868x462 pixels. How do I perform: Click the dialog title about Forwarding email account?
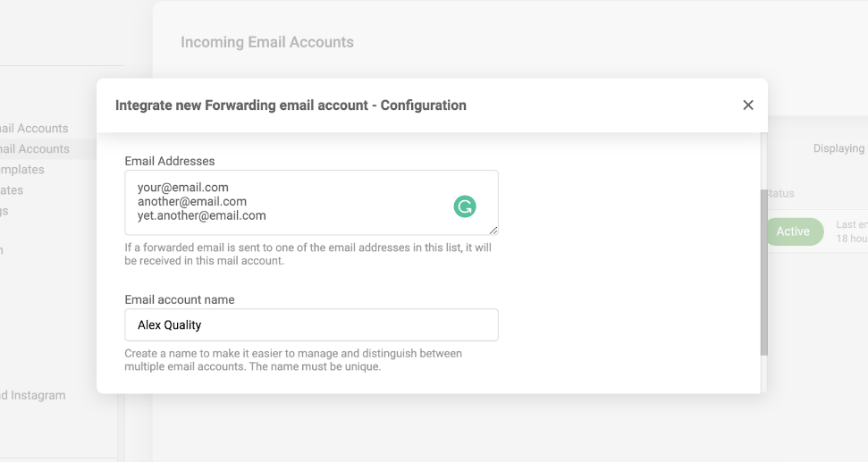tap(291, 105)
